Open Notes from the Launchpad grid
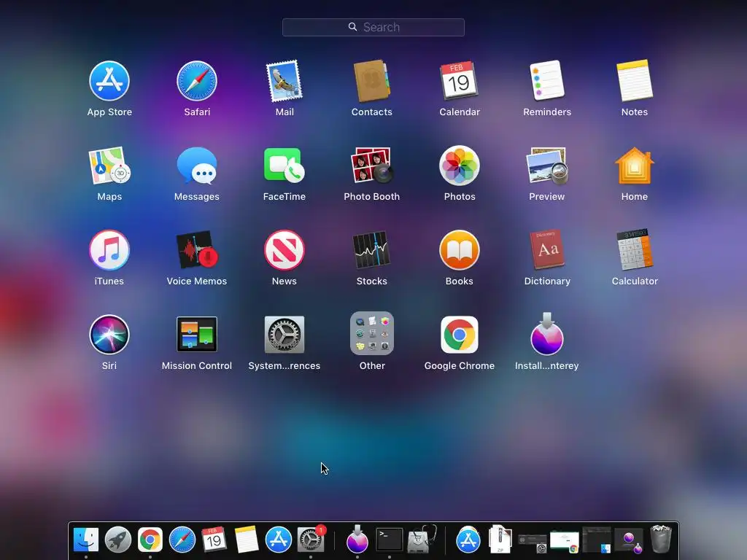Image resolution: width=747 pixels, height=560 pixels. click(635, 81)
